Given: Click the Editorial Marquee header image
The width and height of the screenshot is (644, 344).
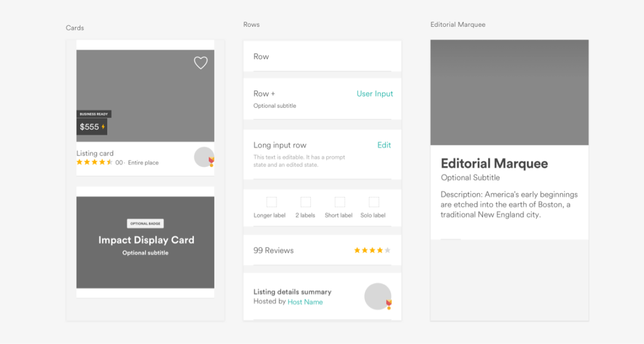Looking at the screenshot, I should click(x=509, y=92).
